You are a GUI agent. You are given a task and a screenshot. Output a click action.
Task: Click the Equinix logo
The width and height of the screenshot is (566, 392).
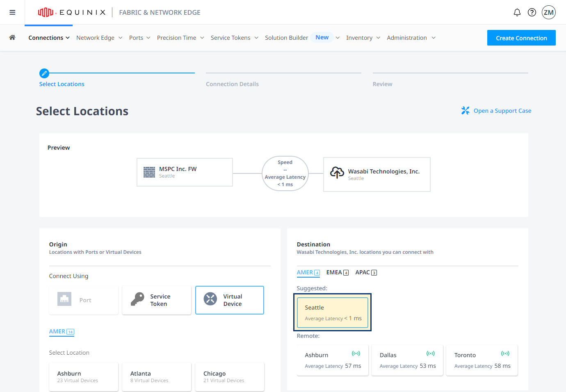coord(71,12)
